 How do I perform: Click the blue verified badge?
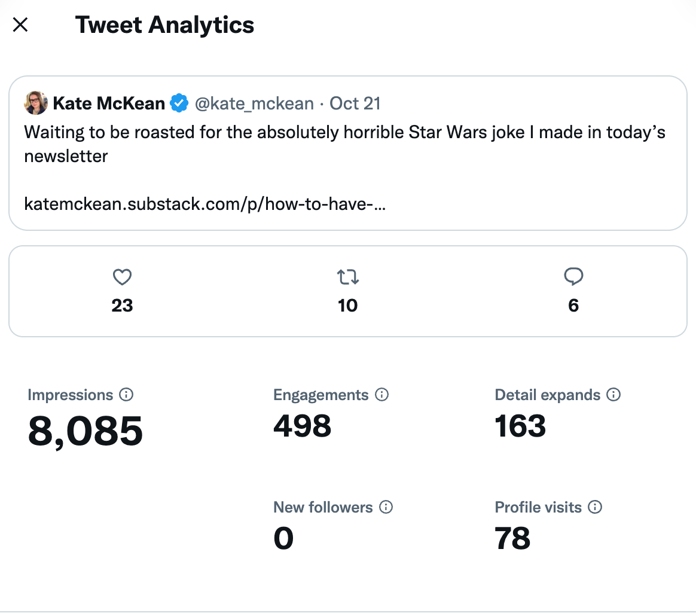click(x=179, y=103)
